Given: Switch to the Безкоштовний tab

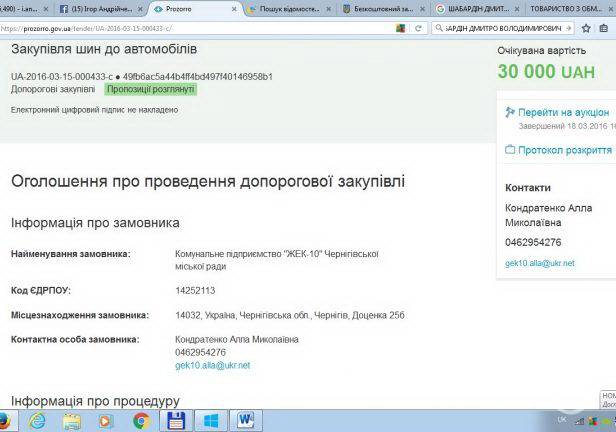Looking at the screenshot, I should coord(380,8).
